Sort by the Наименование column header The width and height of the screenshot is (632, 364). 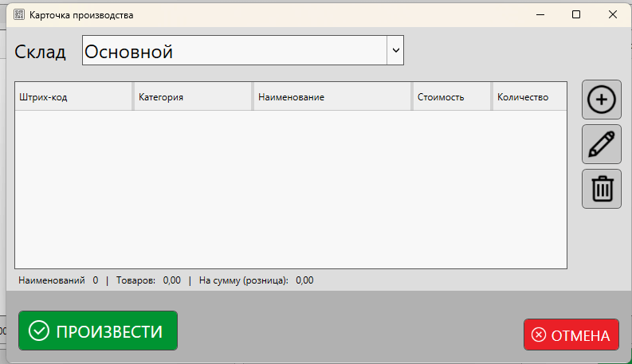332,97
